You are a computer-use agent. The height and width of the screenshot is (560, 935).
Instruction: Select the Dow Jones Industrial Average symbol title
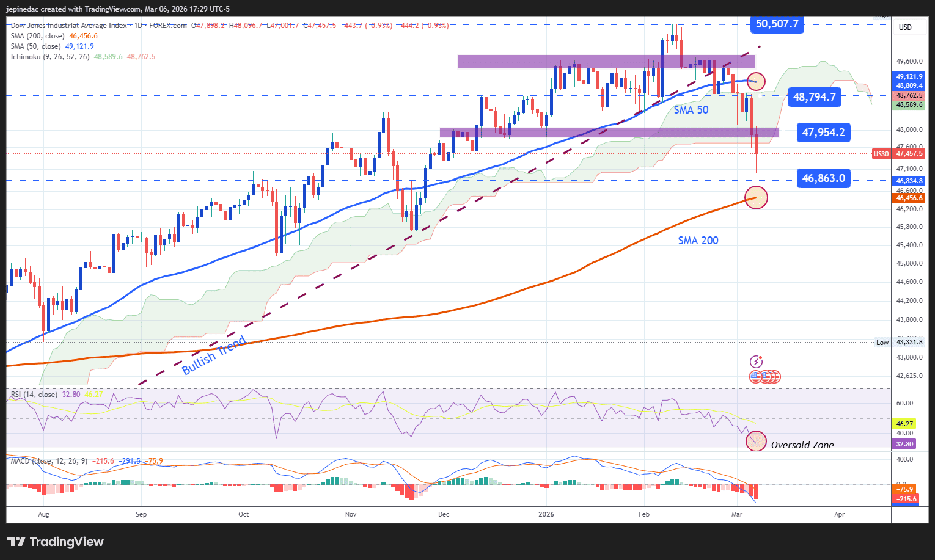coord(68,26)
